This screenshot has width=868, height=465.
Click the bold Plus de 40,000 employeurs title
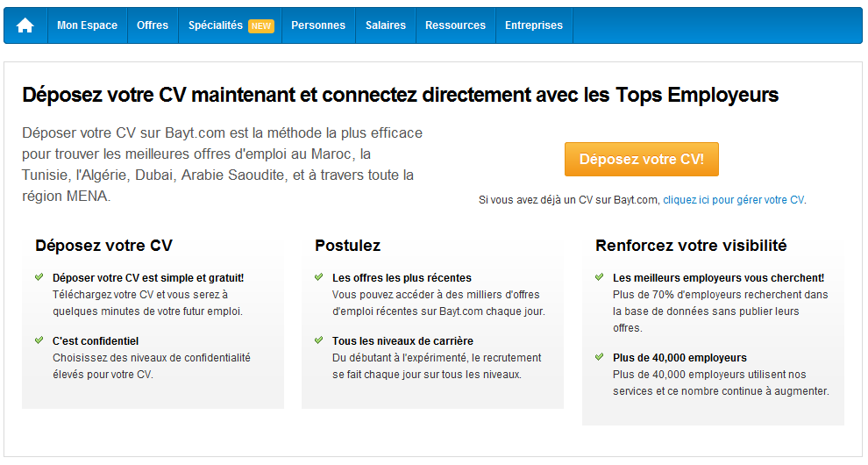click(679, 358)
